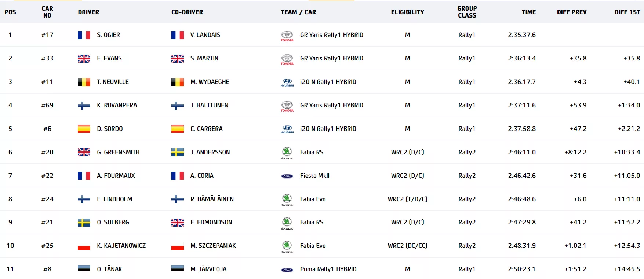Click the Toyota logo in Ogier's row
This screenshot has height=279, width=644.
pyautogui.click(x=287, y=35)
